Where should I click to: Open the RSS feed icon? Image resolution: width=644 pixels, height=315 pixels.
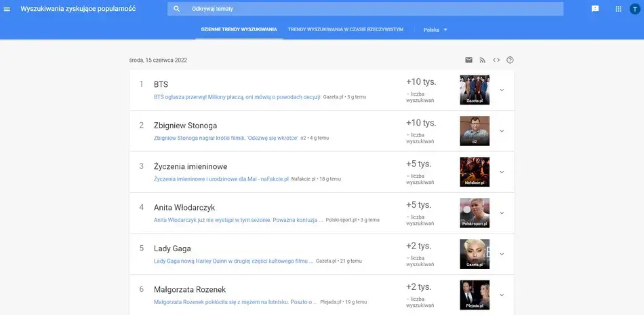coord(483,60)
